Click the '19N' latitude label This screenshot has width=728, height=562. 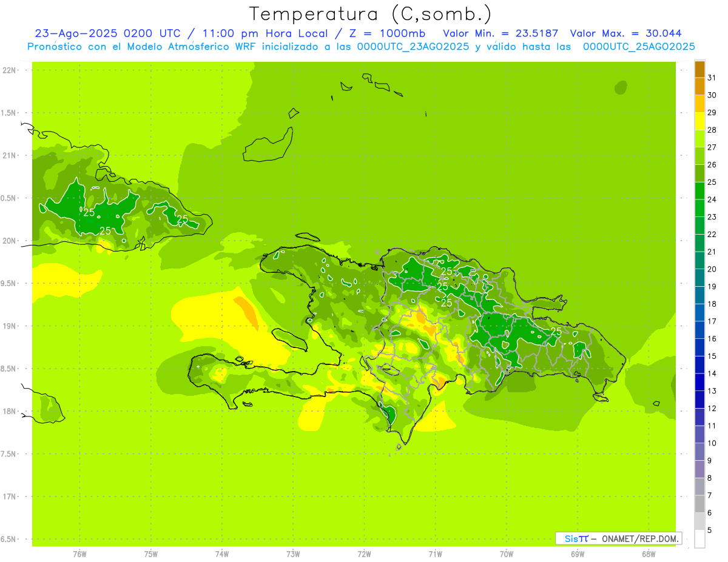tap(10, 326)
